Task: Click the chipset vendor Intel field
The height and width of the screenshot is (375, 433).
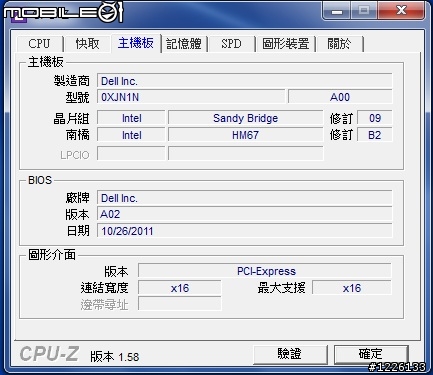Action: (131, 118)
